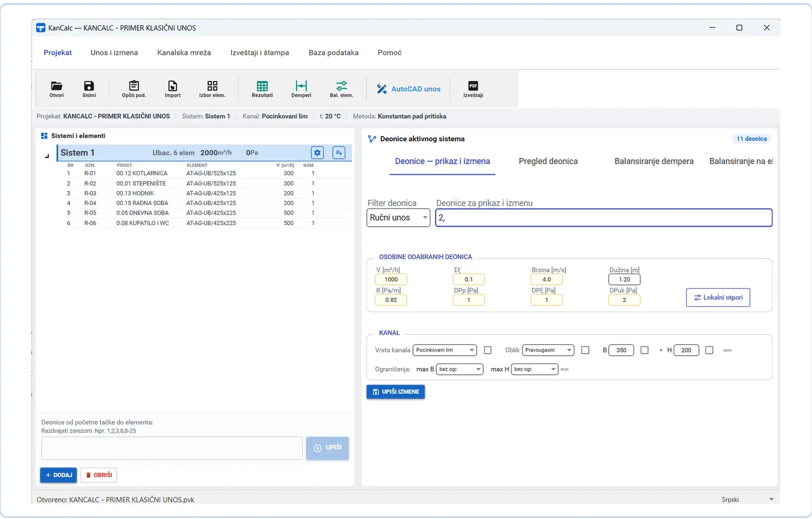Open the Kanalska mreža menu
The image size is (812, 519).
(x=184, y=53)
